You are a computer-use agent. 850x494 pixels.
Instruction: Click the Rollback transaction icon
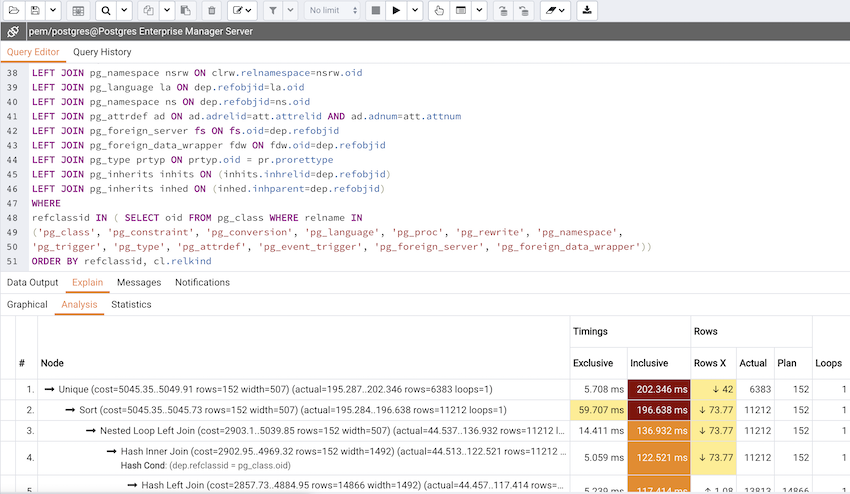(x=524, y=10)
